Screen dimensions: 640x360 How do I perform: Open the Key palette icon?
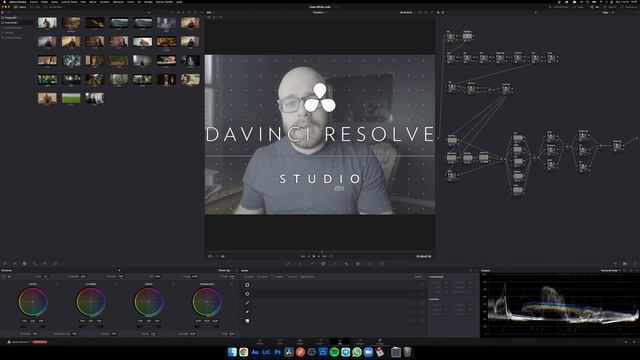tap(370, 264)
